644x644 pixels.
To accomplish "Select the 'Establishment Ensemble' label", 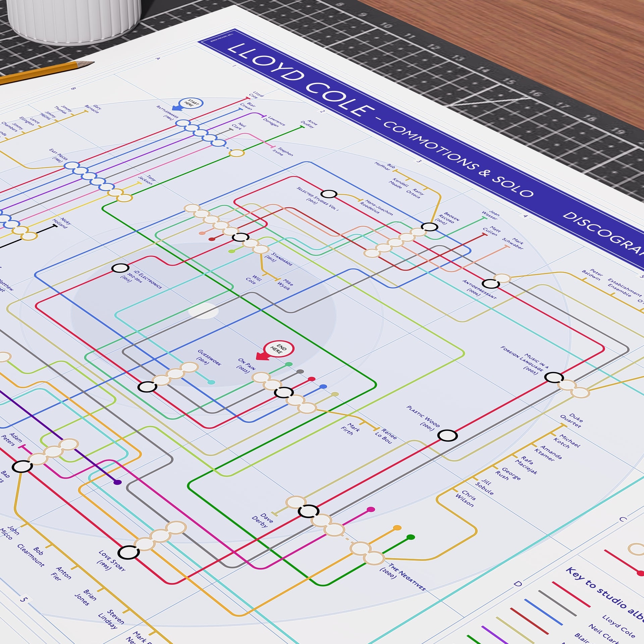I will [624, 287].
